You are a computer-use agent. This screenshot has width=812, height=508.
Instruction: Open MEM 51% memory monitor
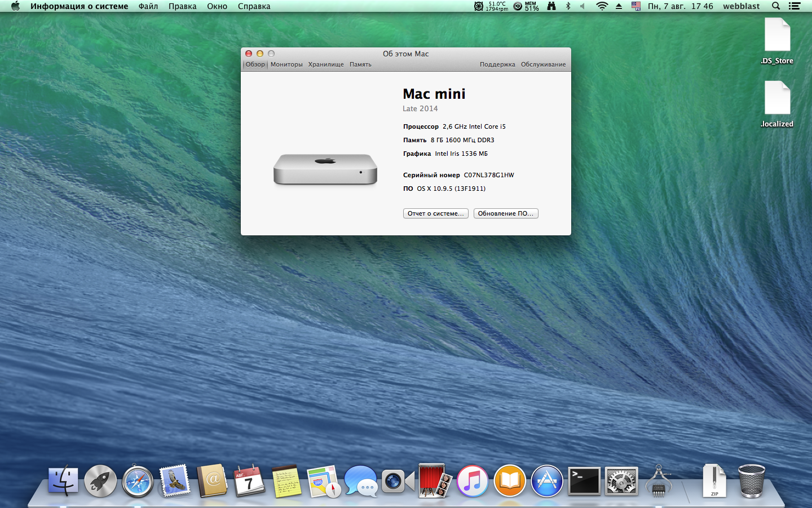(x=526, y=6)
